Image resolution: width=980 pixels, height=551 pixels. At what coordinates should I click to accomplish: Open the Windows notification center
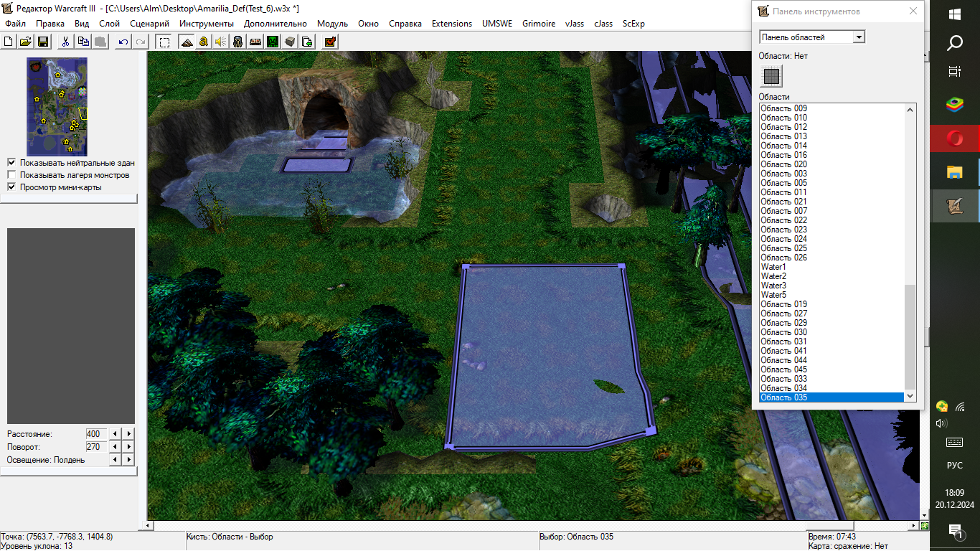click(955, 531)
